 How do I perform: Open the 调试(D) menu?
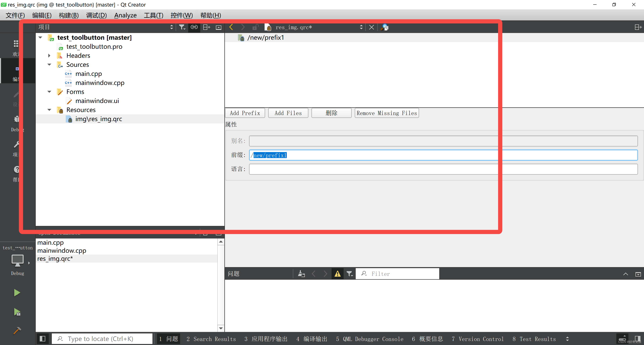click(x=96, y=15)
